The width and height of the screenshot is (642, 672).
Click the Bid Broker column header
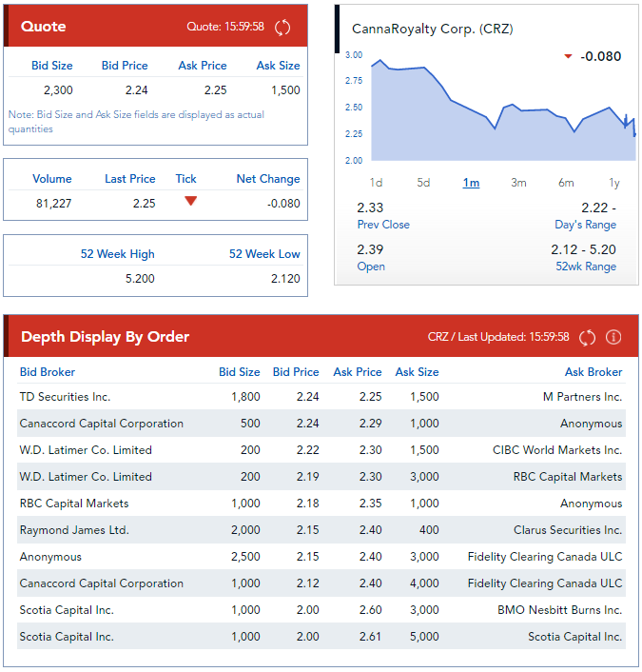coord(48,372)
